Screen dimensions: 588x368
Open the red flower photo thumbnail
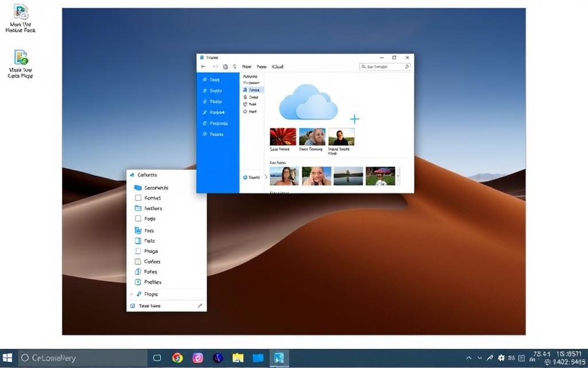pyautogui.click(x=283, y=137)
